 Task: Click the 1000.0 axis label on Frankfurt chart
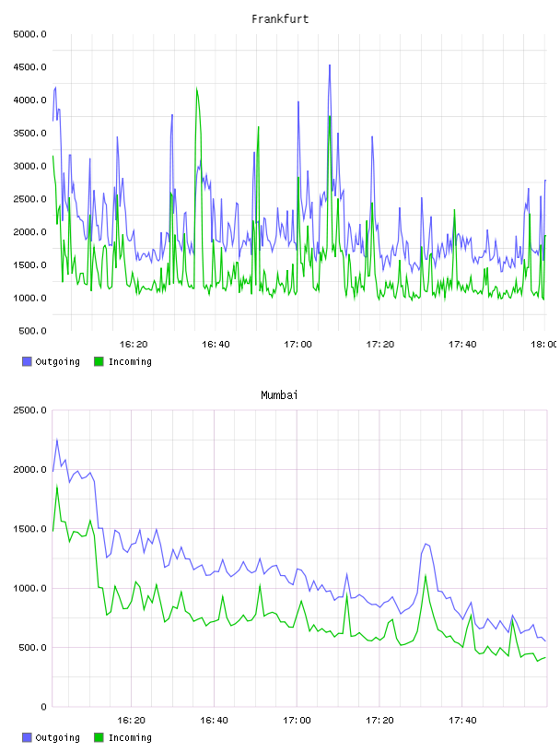coord(29,299)
